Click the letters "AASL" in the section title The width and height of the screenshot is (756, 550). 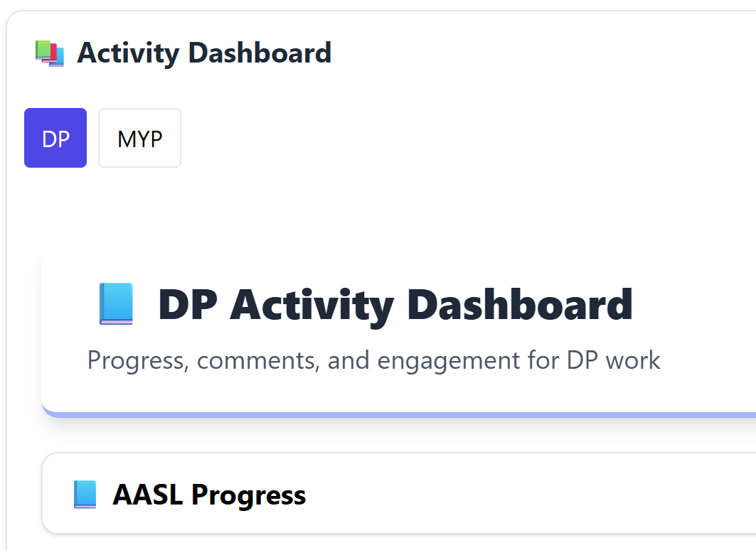click(147, 495)
